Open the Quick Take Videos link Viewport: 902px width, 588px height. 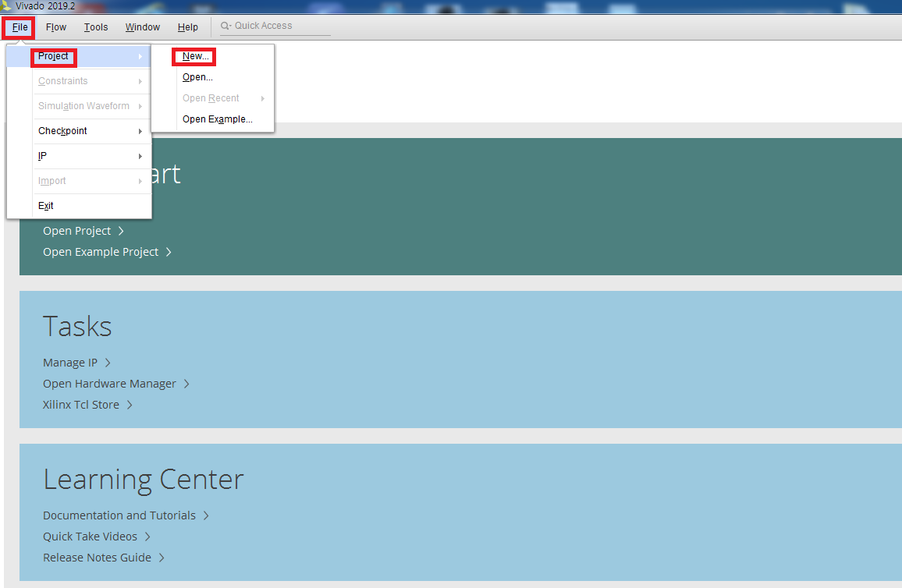(x=90, y=537)
